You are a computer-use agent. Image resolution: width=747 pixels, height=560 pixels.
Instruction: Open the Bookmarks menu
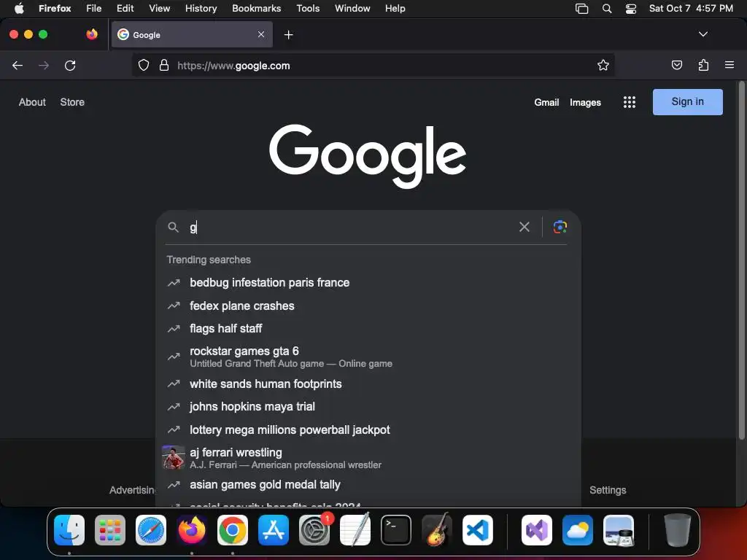click(256, 8)
